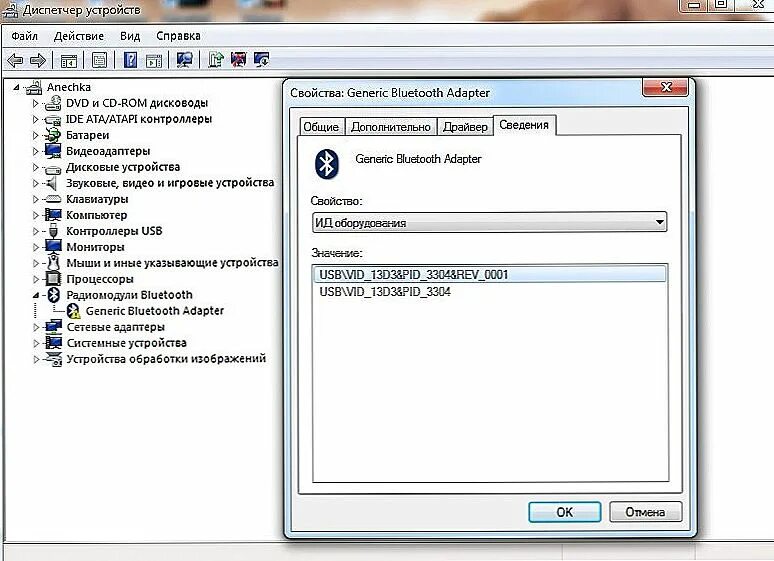Click the Generic Bluetooth Adapter warning icon
The height and width of the screenshot is (561, 774).
pyautogui.click(x=74, y=311)
